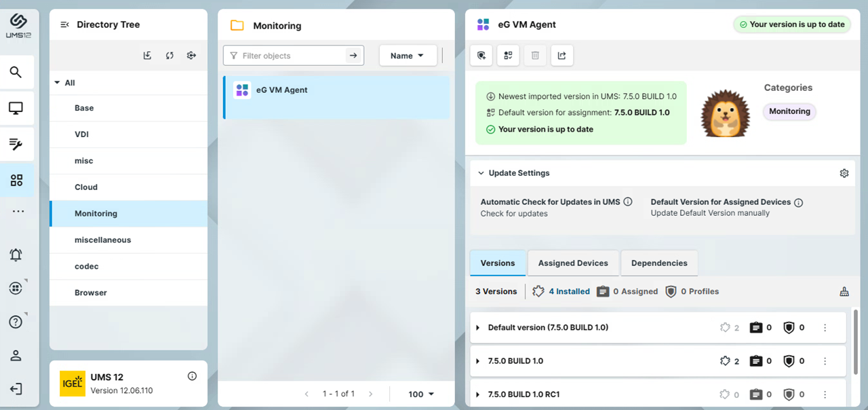This screenshot has height=410, width=868.
Task: Click the 'Your version is up to date' badge in the header
Action: (x=791, y=24)
